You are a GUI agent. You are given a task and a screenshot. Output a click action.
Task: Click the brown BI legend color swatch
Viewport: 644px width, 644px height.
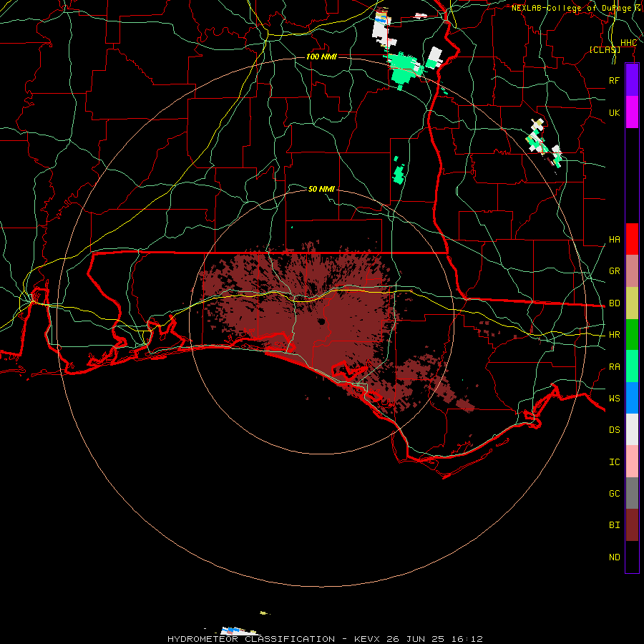coord(632,525)
